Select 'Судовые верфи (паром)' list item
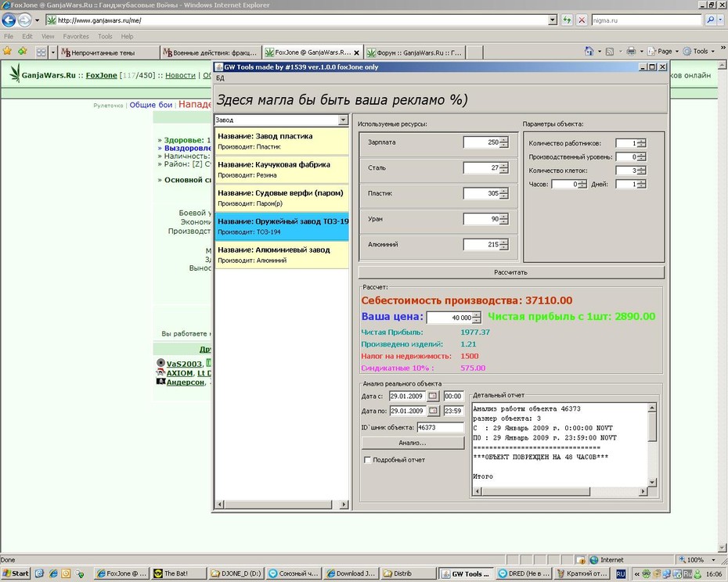This screenshot has width=728, height=582. coord(282,198)
